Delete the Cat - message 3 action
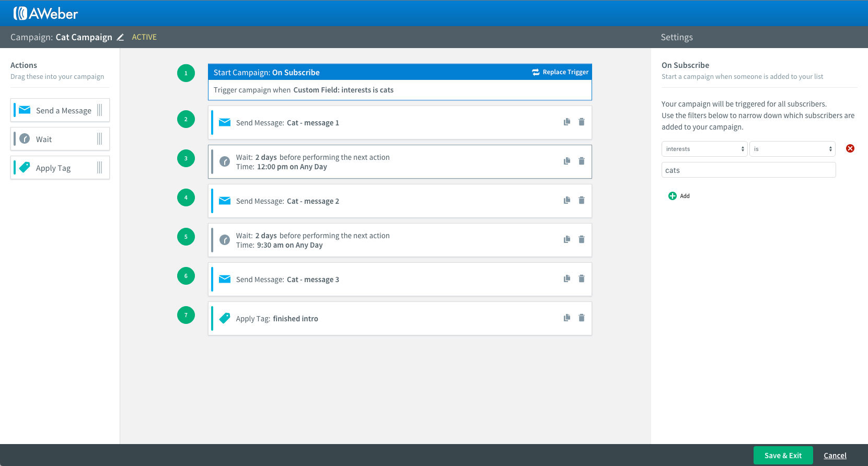The width and height of the screenshot is (868, 466). (582, 278)
